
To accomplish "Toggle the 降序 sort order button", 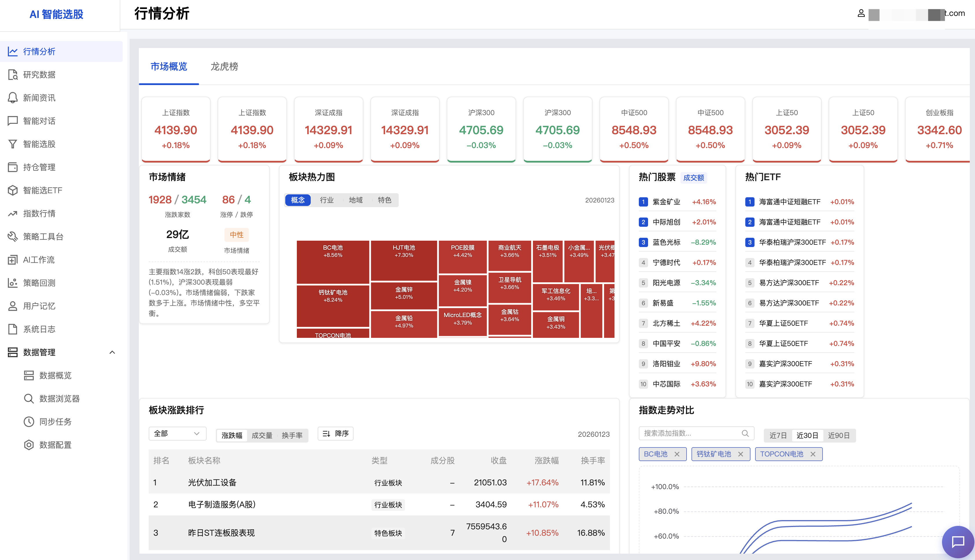I will pos(335,434).
